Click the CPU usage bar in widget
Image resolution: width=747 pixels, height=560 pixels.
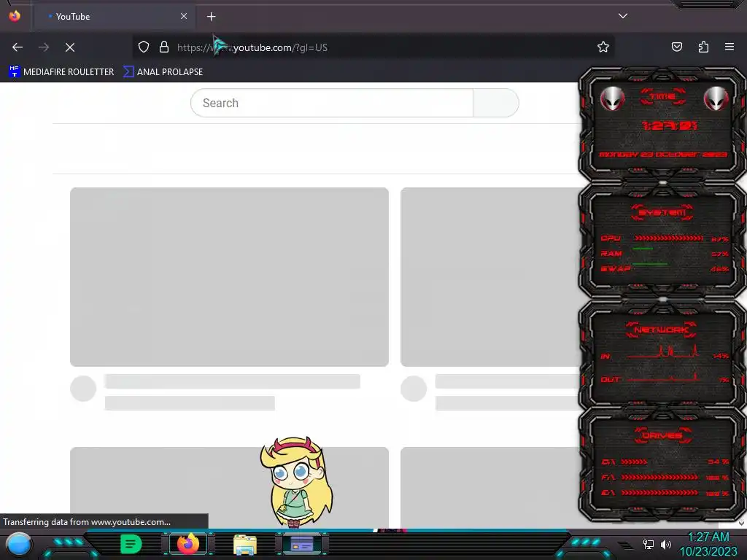[668, 238]
